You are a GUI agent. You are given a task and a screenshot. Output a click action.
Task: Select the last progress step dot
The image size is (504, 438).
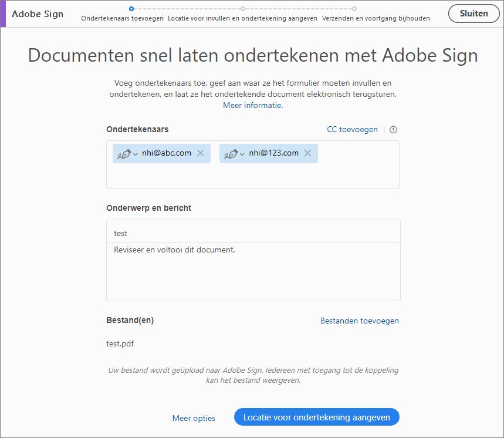click(354, 9)
